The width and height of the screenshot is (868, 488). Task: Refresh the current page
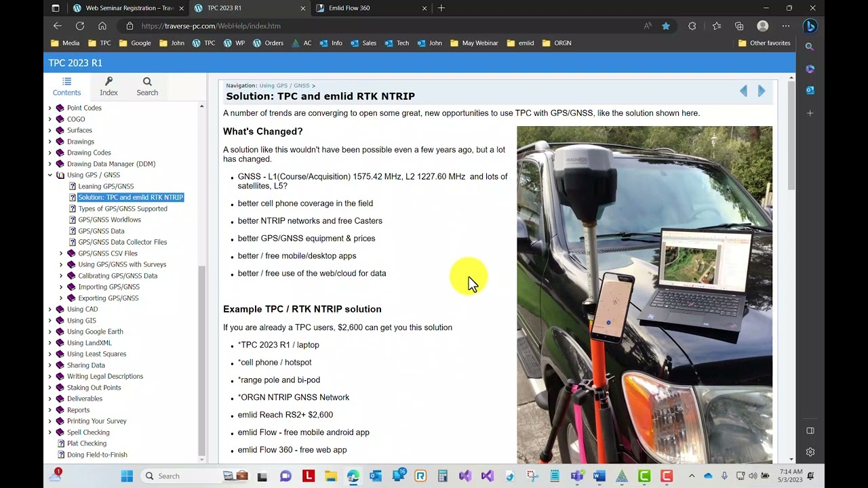click(80, 26)
